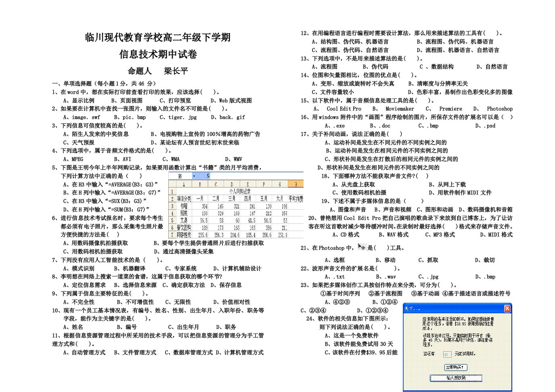Click answer option A、MPEG
This screenshot has width=555, height=392.
point(73,159)
